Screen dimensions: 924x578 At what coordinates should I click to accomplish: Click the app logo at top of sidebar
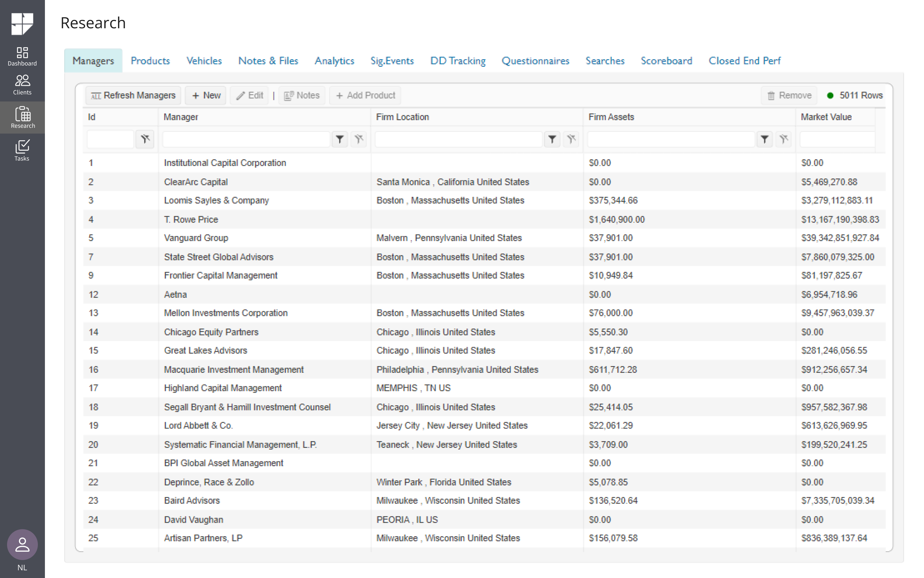click(22, 24)
